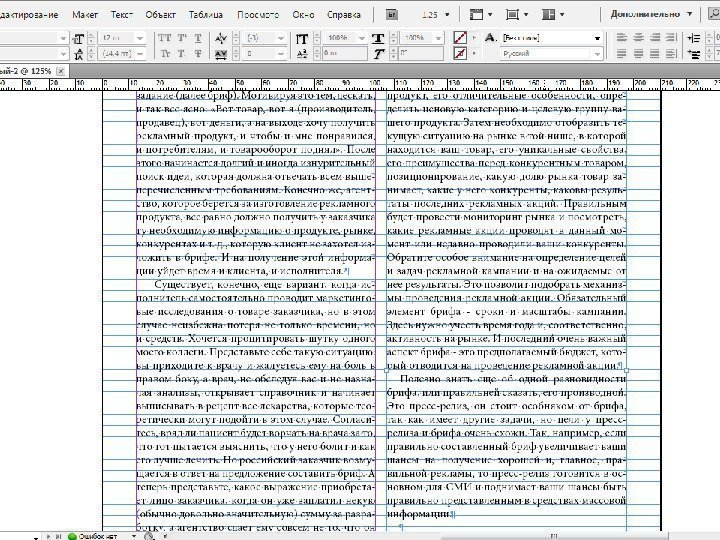This screenshot has width=720, height=540.
Task: Go to next page arrow in status bar
Action: 48,536
